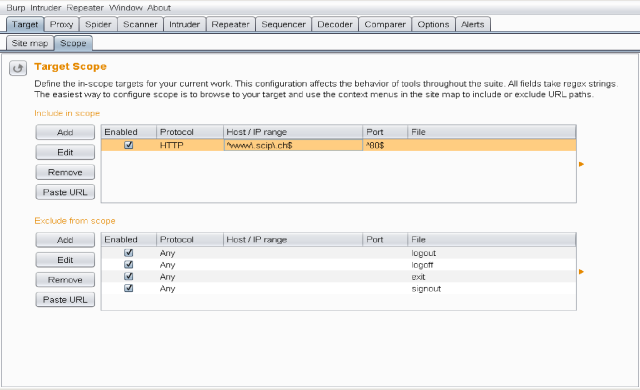Click Add under Include in scope

tap(65, 132)
